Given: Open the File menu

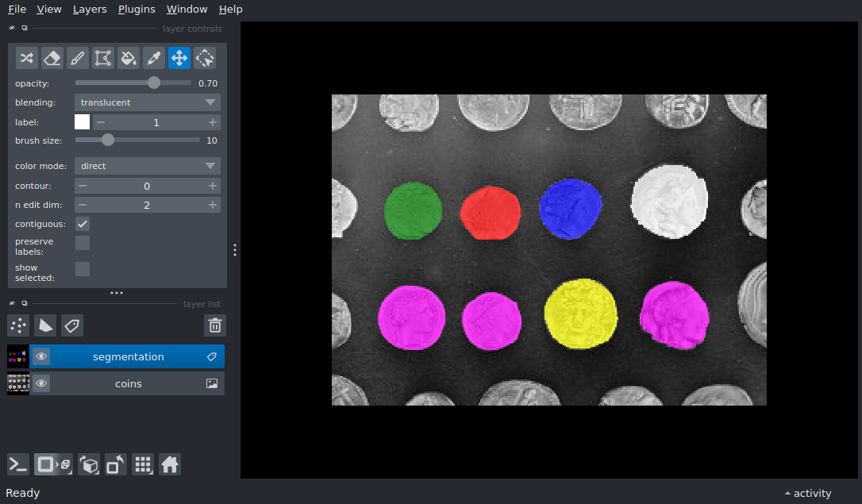Looking at the screenshot, I should pos(17,10).
